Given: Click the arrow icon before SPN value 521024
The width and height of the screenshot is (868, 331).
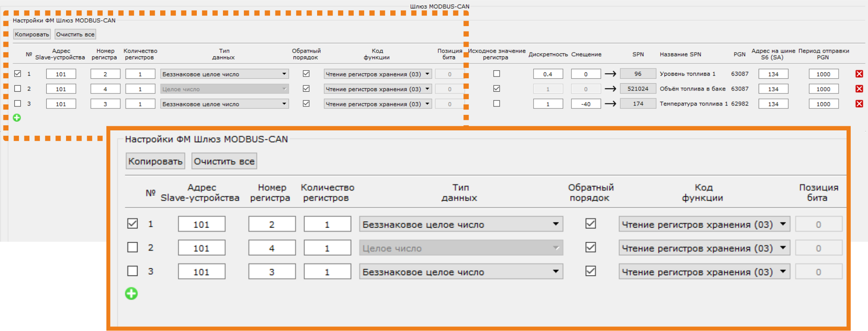Looking at the screenshot, I should pos(610,89).
